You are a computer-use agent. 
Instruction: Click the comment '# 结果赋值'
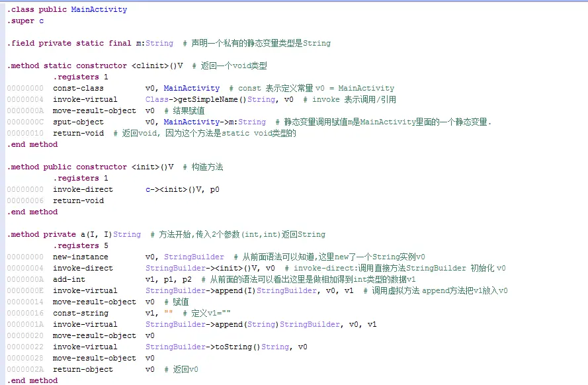click(185, 110)
